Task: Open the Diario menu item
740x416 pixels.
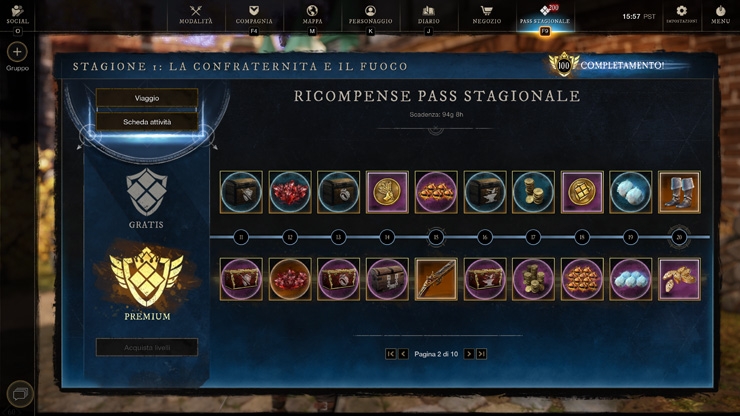Action: (429, 15)
